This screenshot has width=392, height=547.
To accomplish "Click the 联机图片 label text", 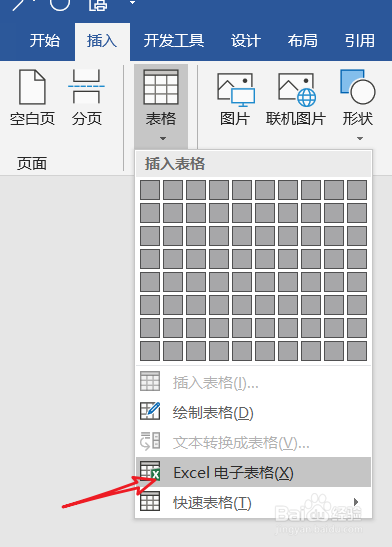I will tap(296, 119).
